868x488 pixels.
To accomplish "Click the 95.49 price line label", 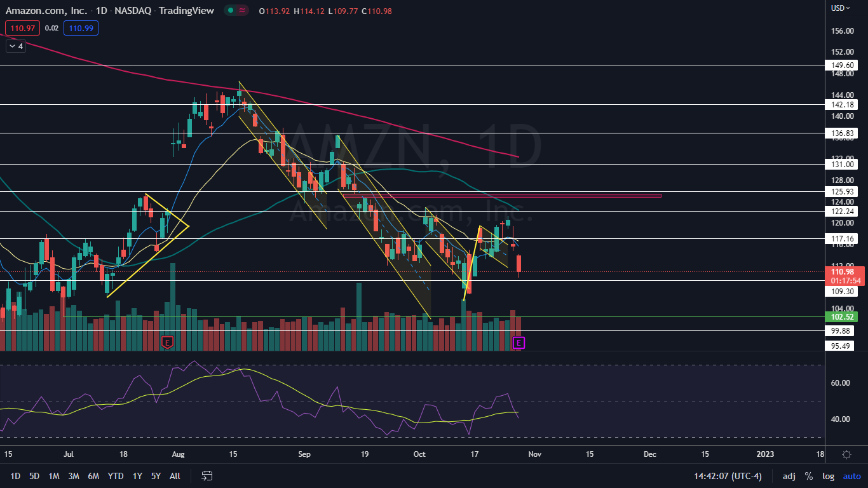I will [x=839, y=346].
